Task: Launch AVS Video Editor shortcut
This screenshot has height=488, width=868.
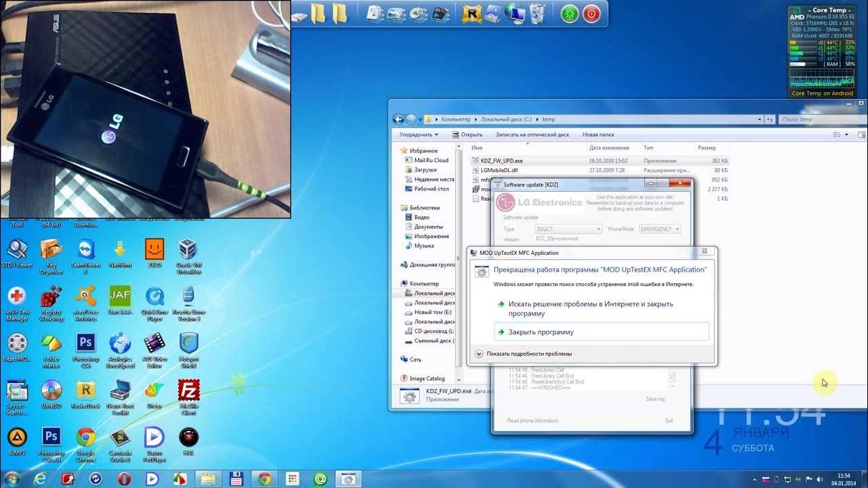Action: click(155, 350)
